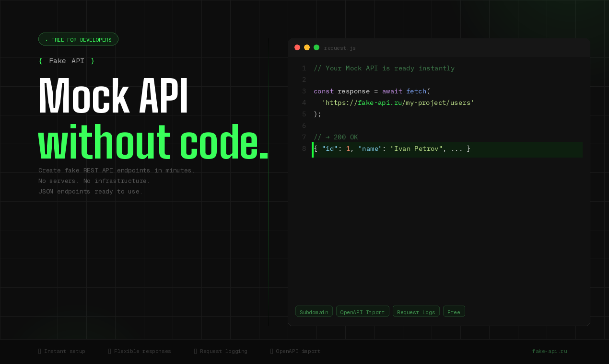
Task: Open the fake-api.ru link
Action: point(550,351)
